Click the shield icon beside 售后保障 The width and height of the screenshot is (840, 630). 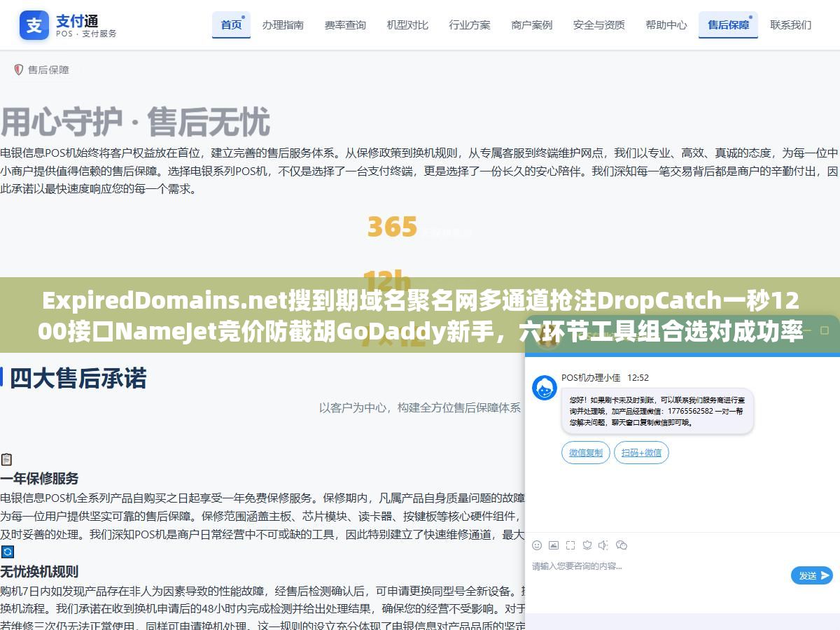click(19, 69)
